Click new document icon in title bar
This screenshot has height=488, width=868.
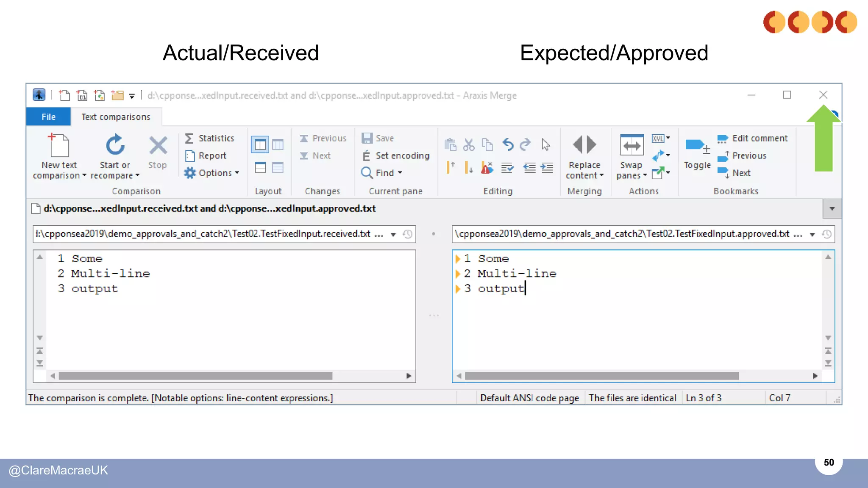coord(64,95)
